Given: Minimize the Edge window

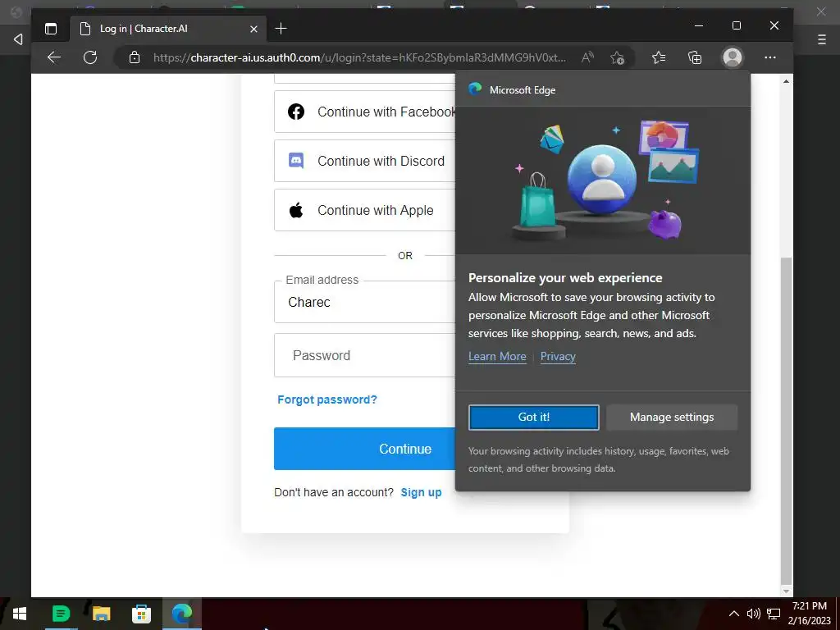Looking at the screenshot, I should (699, 25).
